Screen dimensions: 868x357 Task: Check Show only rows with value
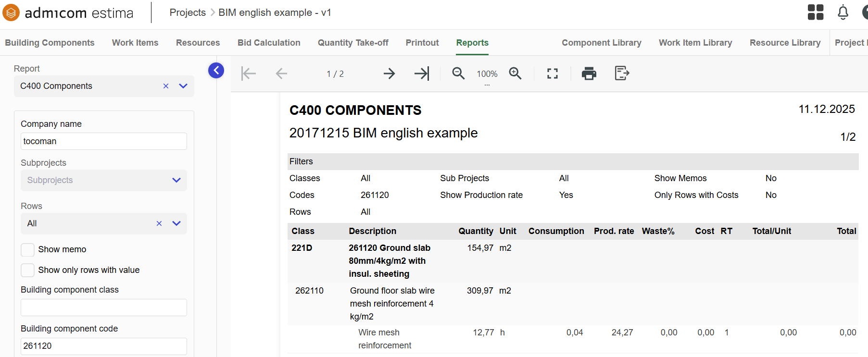pyautogui.click(x=28, y=270)
